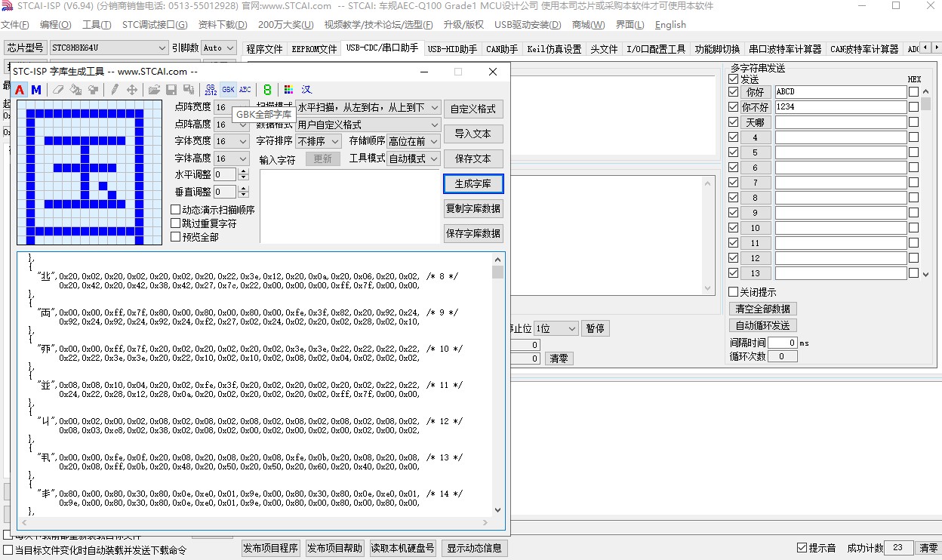Enable 当目标文件变化时自动装载 checkbox

coord(8,550)
